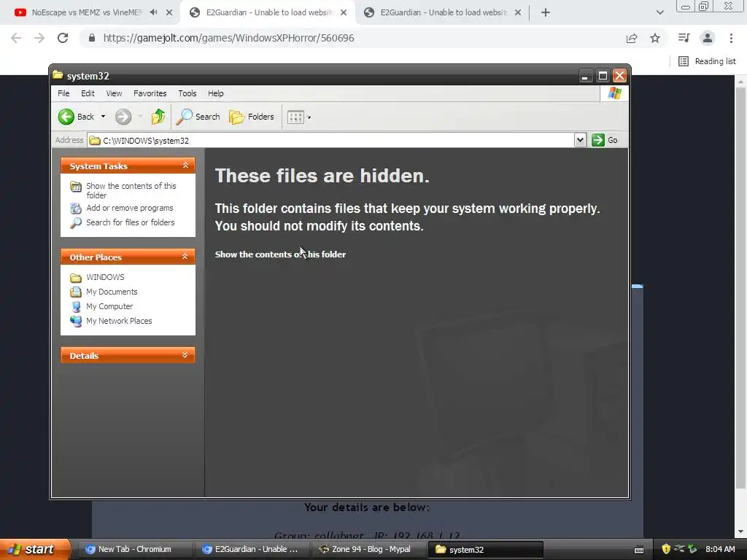Image resolution: width=747 pixels, height=560 pixels.
Task: Switch to E2Guardian taskbar item
Action: (252, 550)
